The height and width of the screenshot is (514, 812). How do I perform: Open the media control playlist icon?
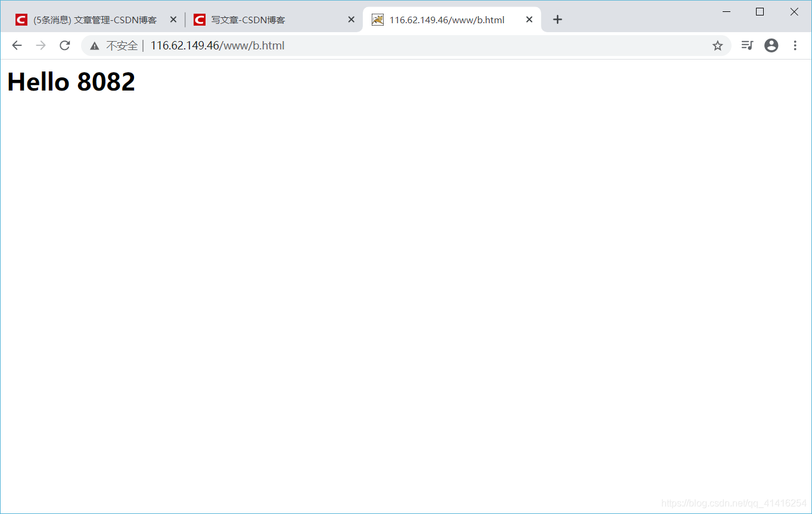click(x=747, y=45)
